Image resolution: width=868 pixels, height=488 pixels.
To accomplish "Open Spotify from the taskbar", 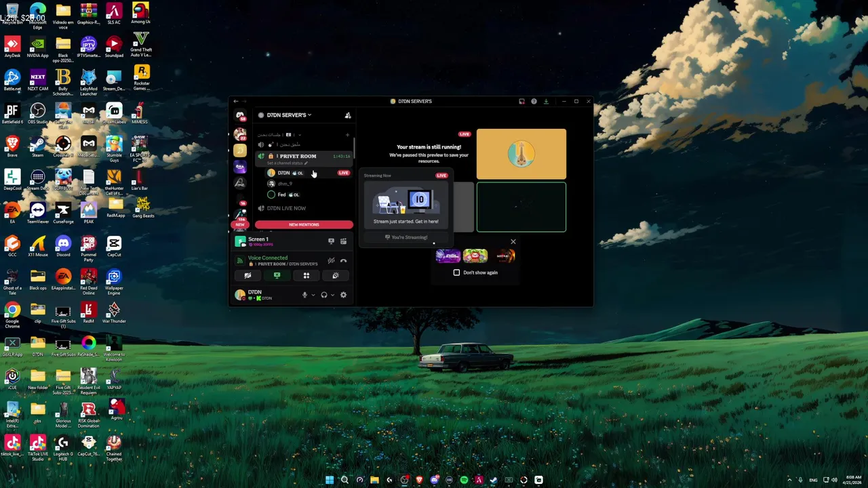I will point(464,480).
